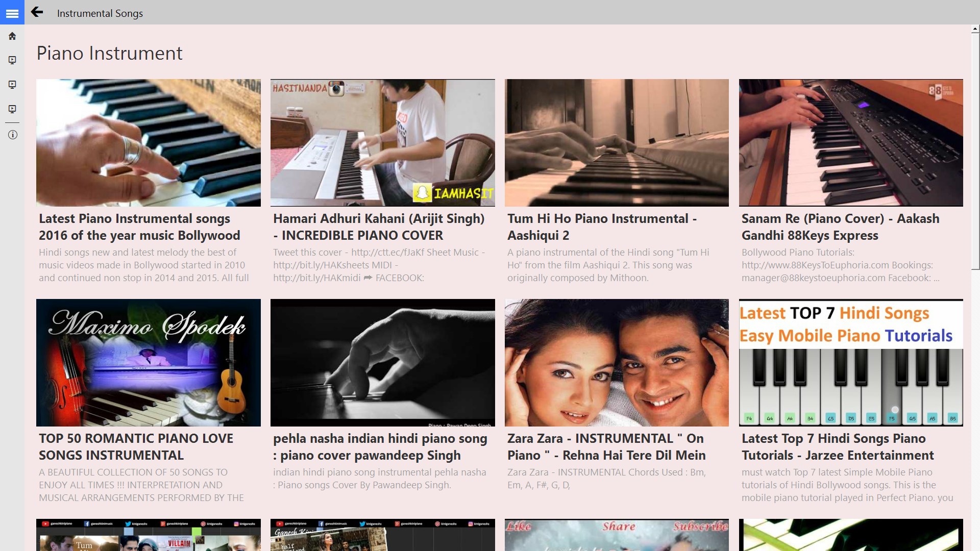Open third video playlist sidebar icon
The width and height of the screenshot is (980, 551).
point(12,109)
